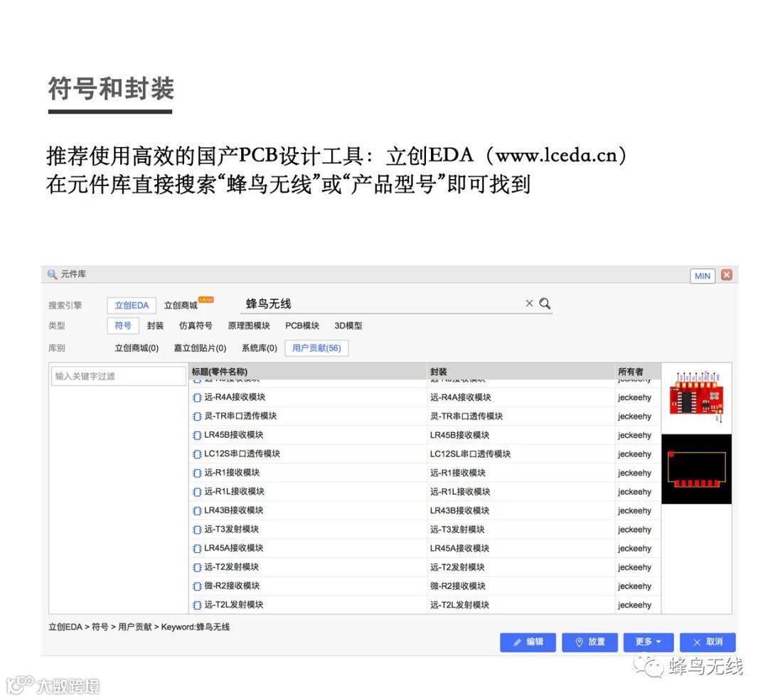Viewport: 768px width, 700px height.
Task: Click title text 远-R4A接收模块
Action: pos(235,397)
